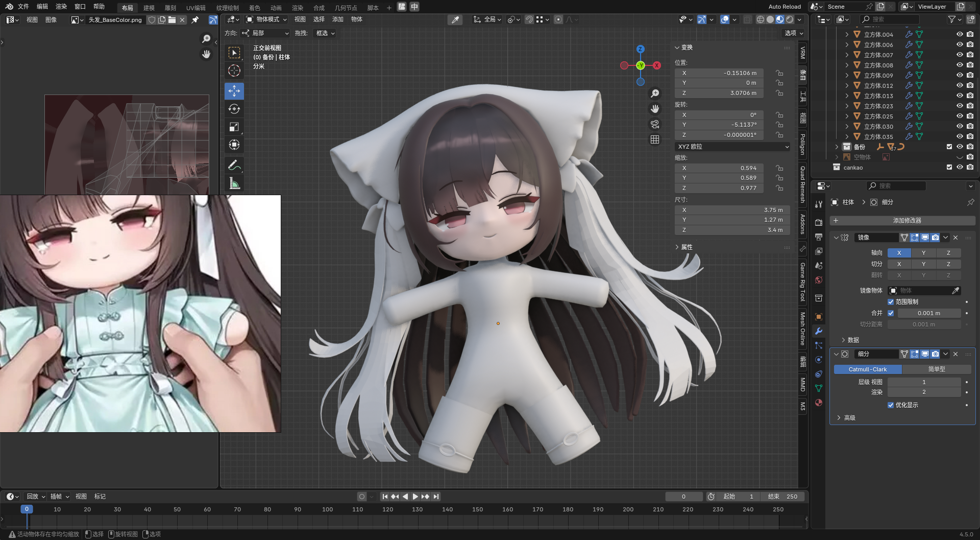The width and height of the screenshot is (980, 540).
Task: Open the 编辑 menu in top bar
Action: 42,7
